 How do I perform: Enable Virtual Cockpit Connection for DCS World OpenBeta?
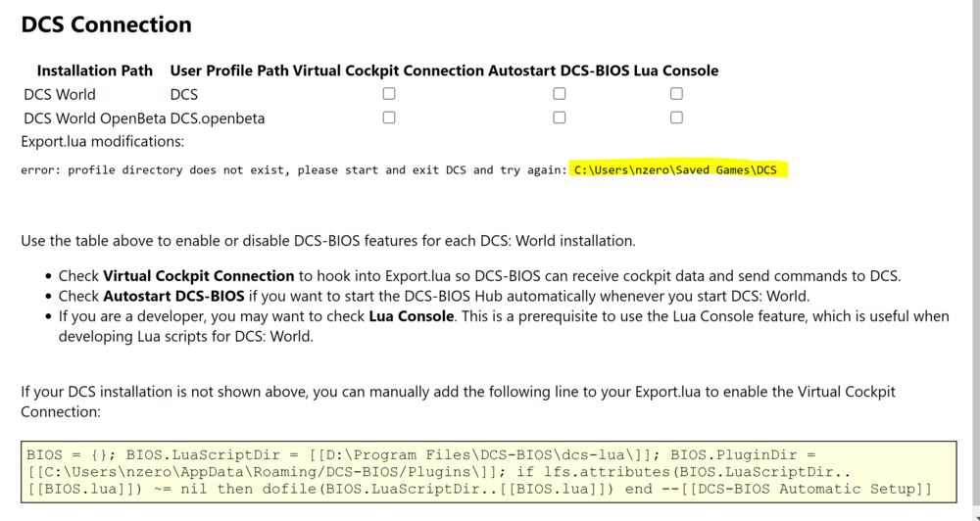(389, 118)
